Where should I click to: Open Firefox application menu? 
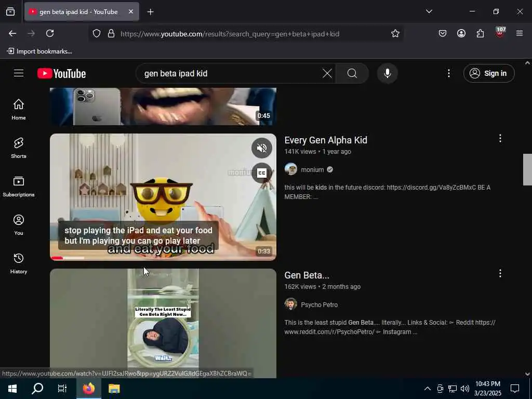[519, 33]
